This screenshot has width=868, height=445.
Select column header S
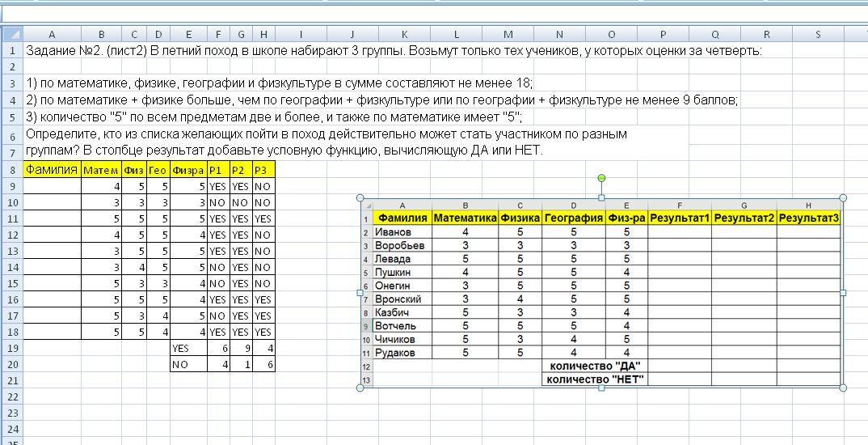[x=818, y=34]
